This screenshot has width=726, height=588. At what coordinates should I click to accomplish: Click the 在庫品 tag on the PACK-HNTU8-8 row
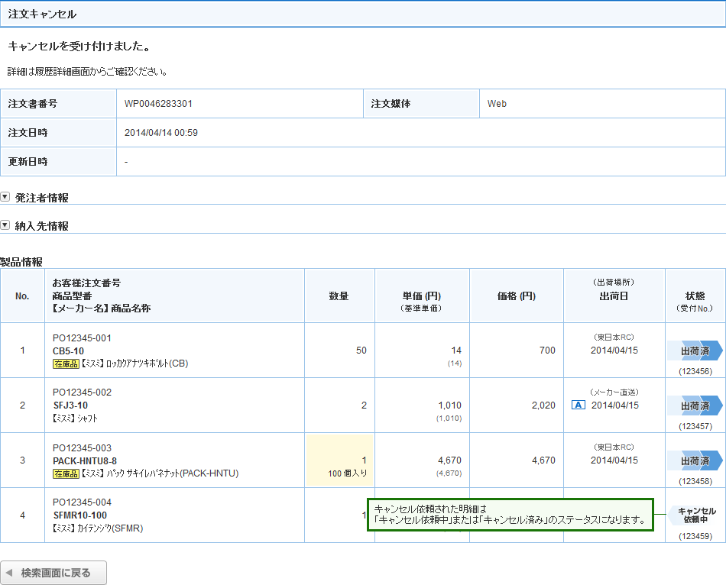(66, 474)
